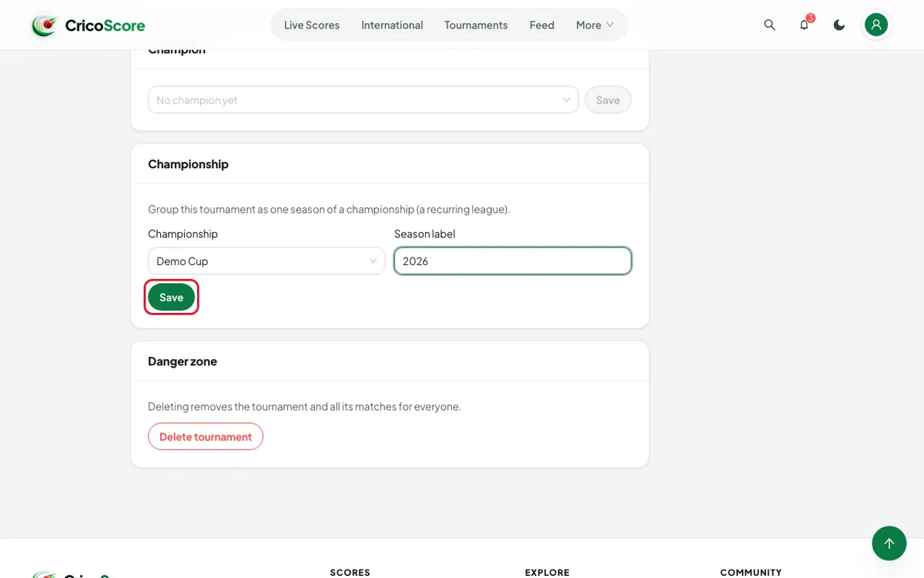Open the Demo Cup championship dropdown

pos(266,261)
